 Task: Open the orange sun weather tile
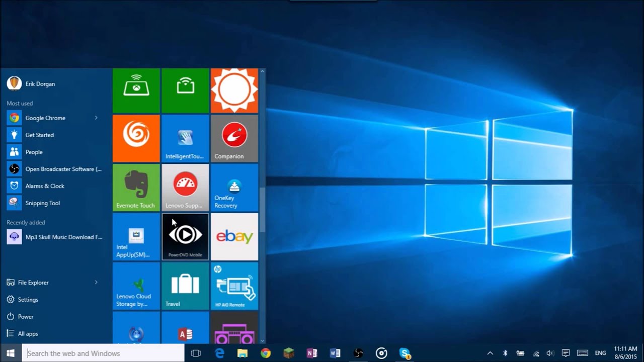pos(234,90)
